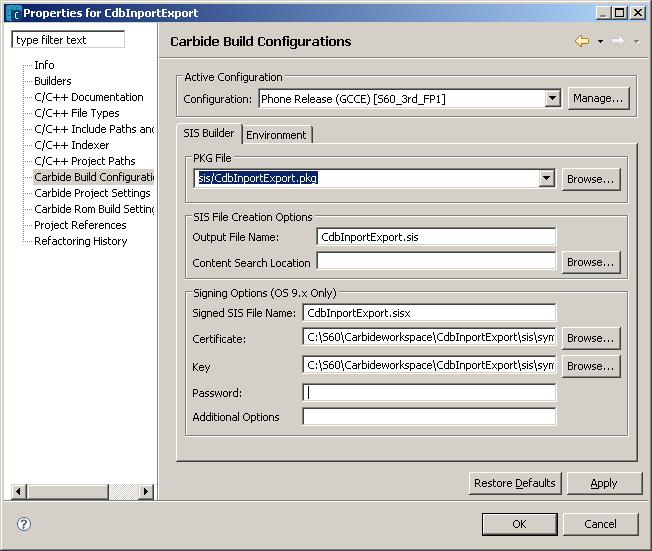Select Refactoring History tree item
Viewport: 652px width, 551px height.
click(81, 241)
